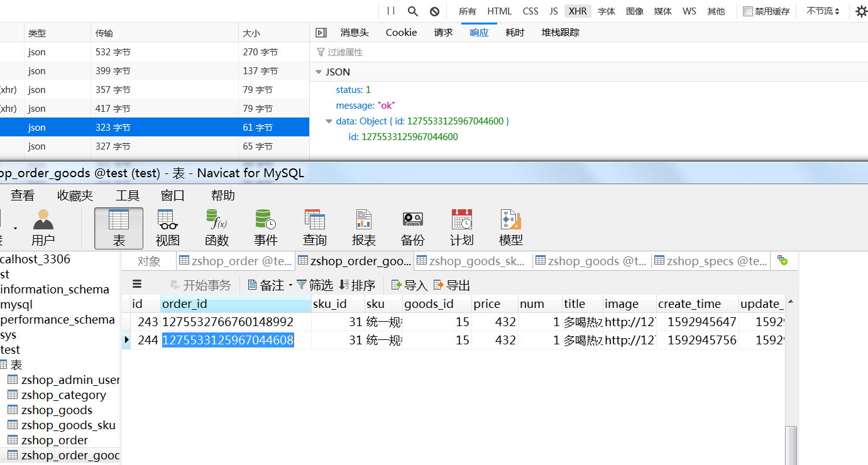Open request blocking icon in devtools
Screen dimensions: 868x465
(434, 11)
